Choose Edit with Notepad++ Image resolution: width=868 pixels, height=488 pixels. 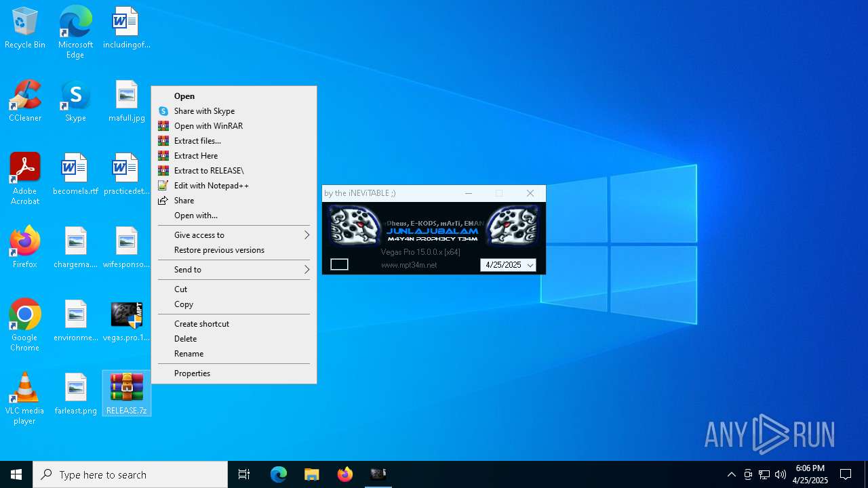click(x=234, y=186)
